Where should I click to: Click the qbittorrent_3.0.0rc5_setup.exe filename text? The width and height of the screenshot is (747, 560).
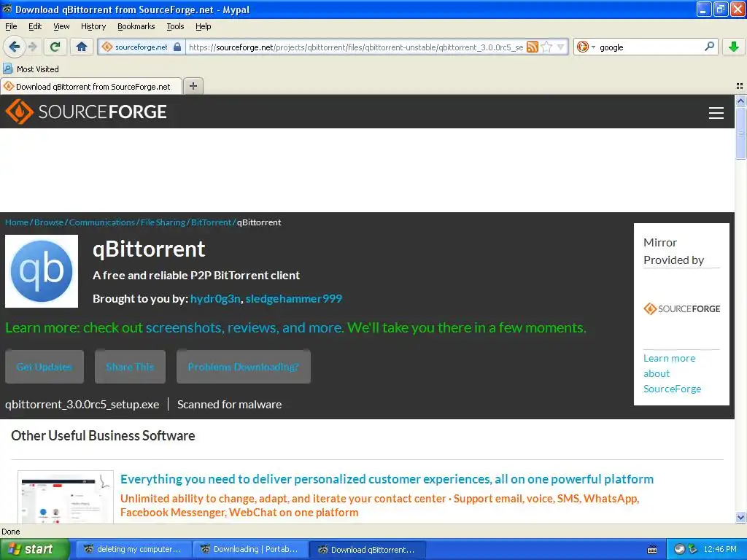coord(82,404)
